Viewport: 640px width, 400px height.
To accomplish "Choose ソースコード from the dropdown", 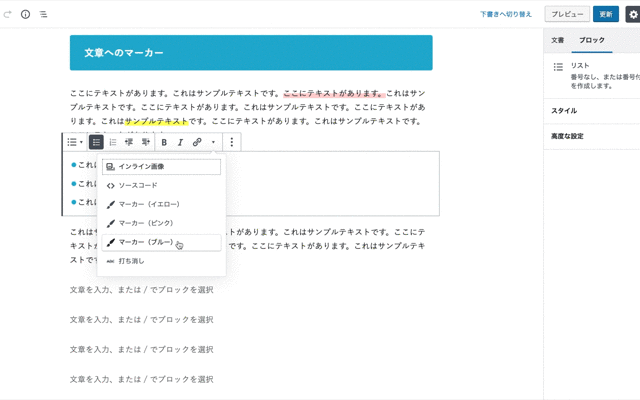I will [x=161, y=185].
